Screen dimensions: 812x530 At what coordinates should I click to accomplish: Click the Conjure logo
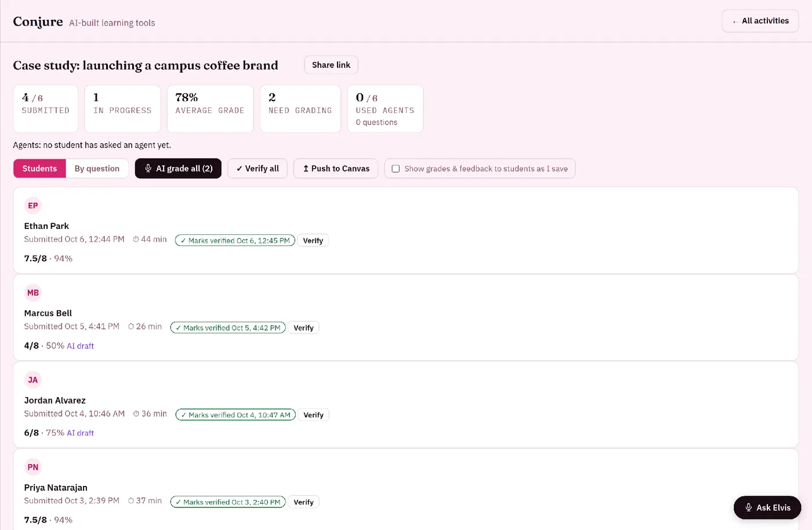pyautogui.click(x=38, y=21)
